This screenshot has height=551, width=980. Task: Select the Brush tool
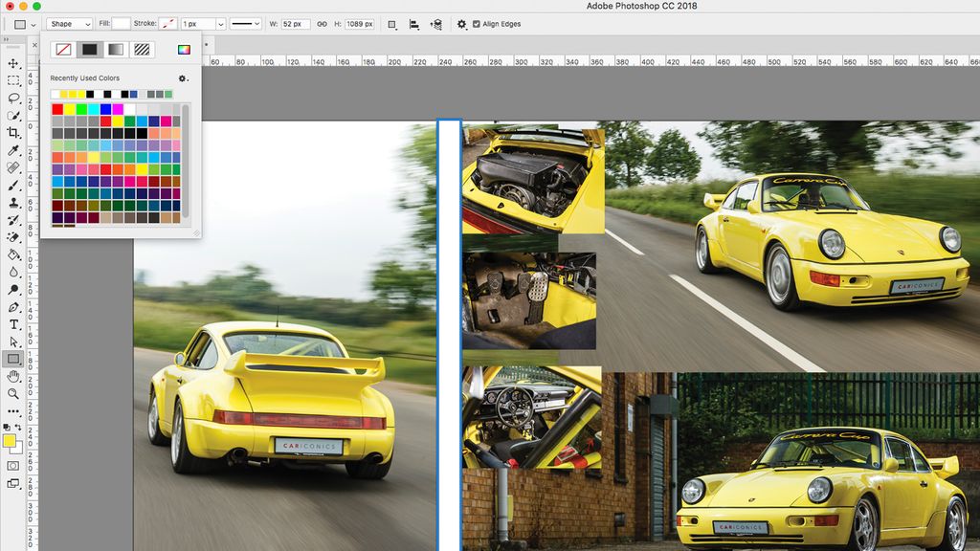pyautogui.click(x=12, y=186)
